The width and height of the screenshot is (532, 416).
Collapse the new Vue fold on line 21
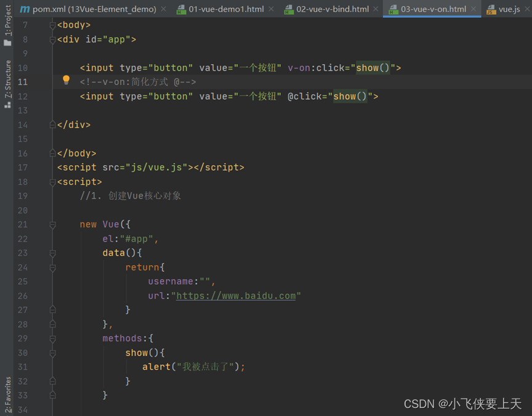click(x=52, y=225)
